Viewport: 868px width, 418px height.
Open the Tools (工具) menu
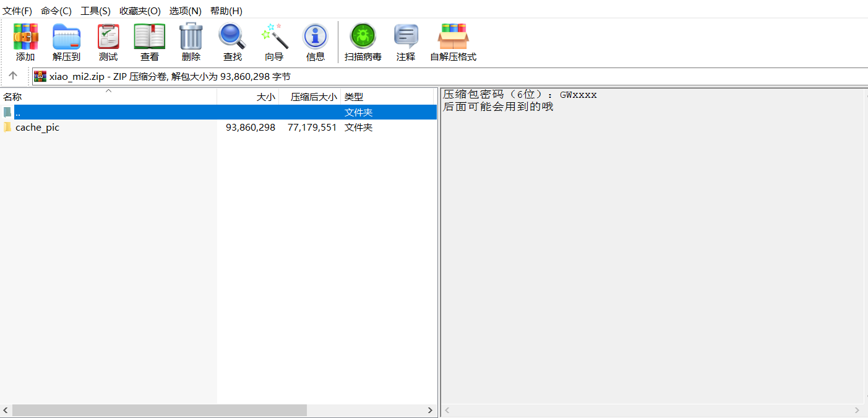click(x=95, y=11)
